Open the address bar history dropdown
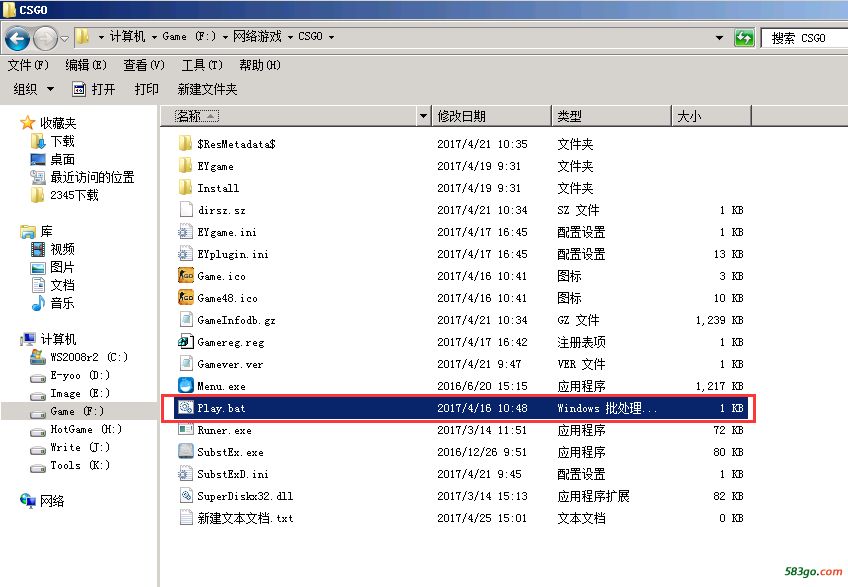848x587 pixels. pos(719,38)
